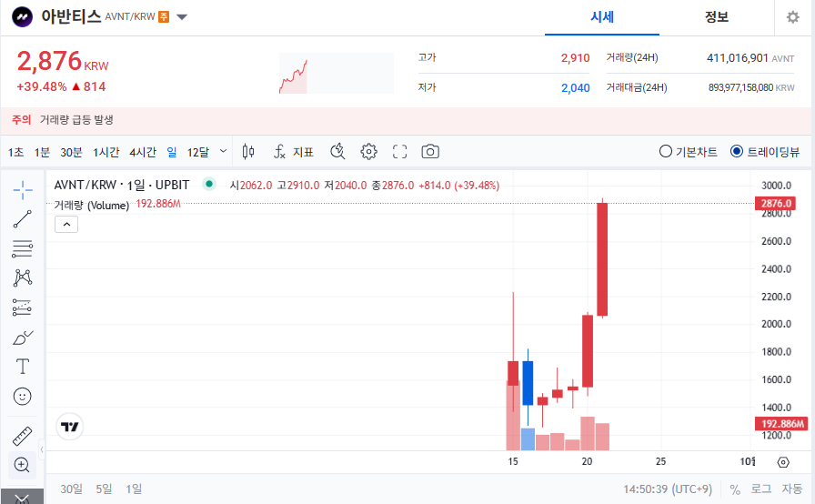
Task: Toggle percent scale mode
Action: coord(735,489)
